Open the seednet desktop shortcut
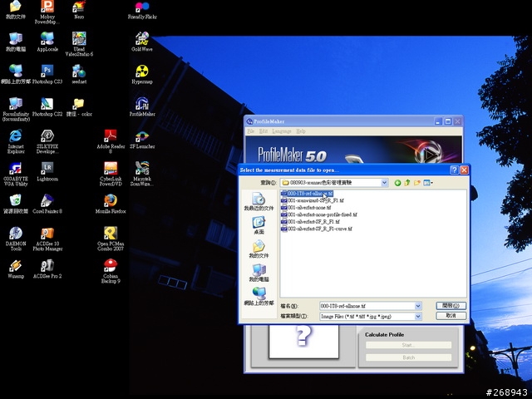 [x=79, y=74]
